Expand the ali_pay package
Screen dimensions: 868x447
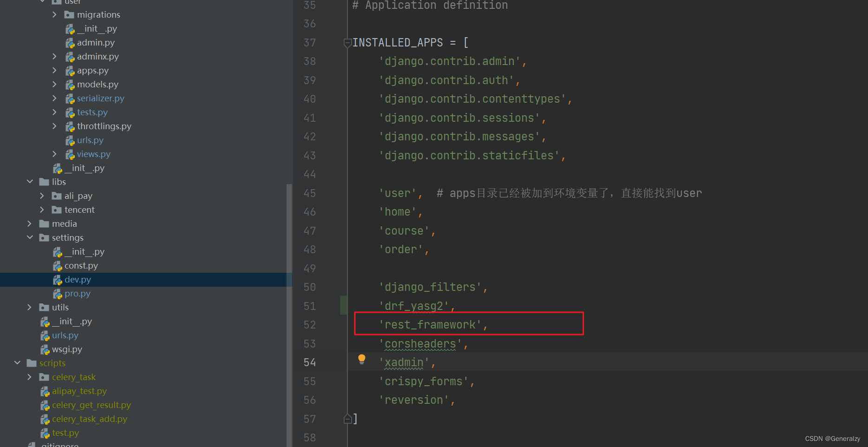[x=42, y=196]
